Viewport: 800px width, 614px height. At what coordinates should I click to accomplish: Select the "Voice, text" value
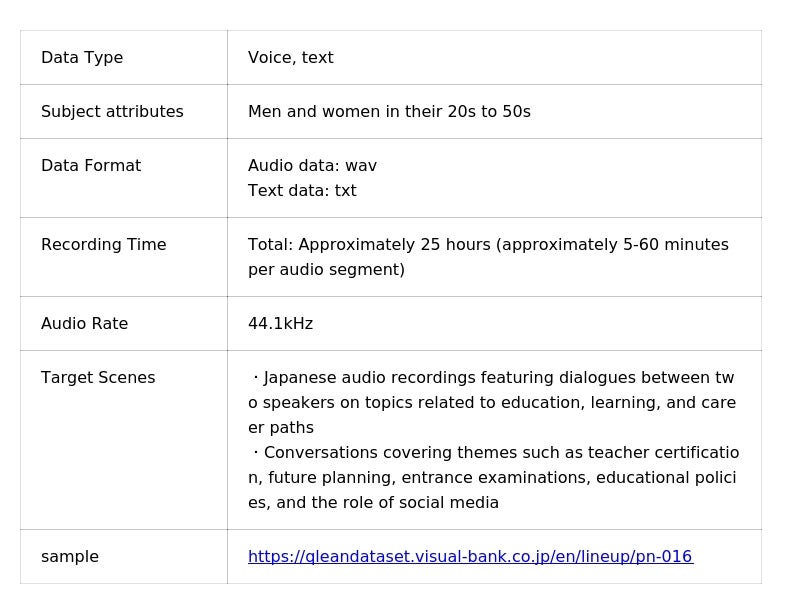pos(291,58)
